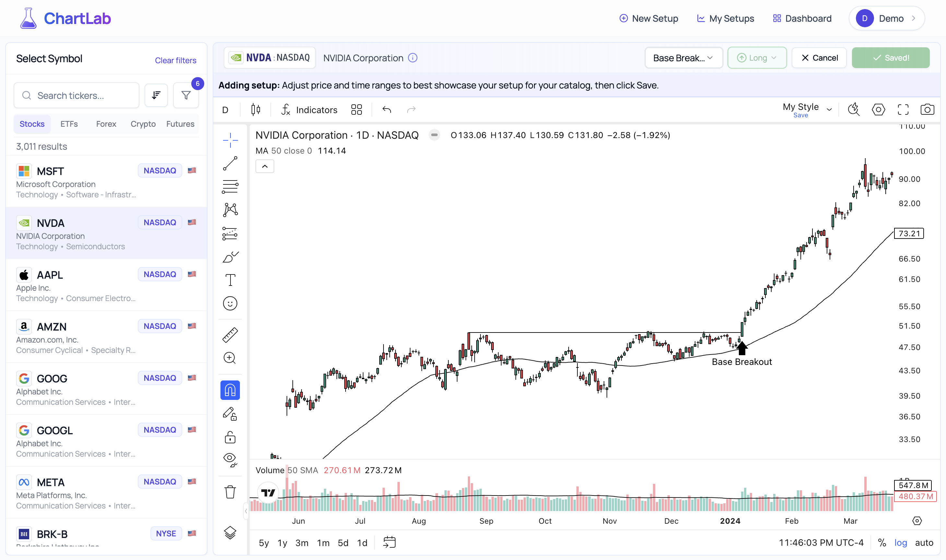Select the ruler measure tool
This screenshot has height=560, width=946.
(230, 335)
